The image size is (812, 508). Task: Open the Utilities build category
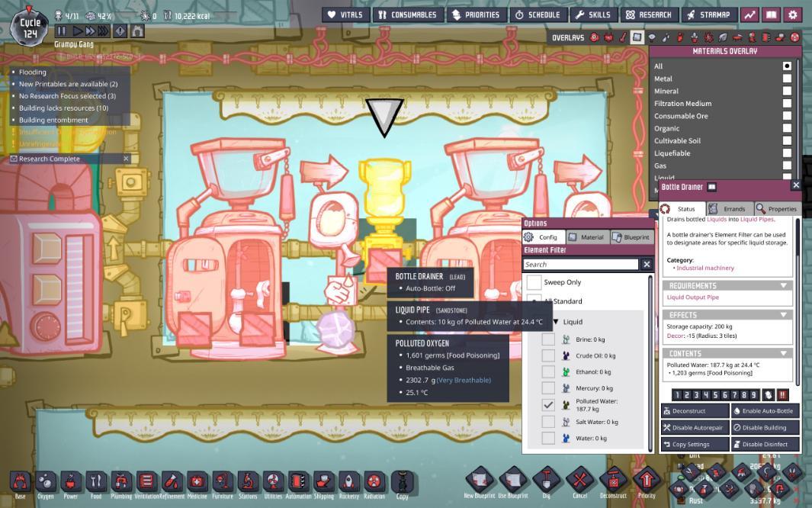[x=273, y=481]
